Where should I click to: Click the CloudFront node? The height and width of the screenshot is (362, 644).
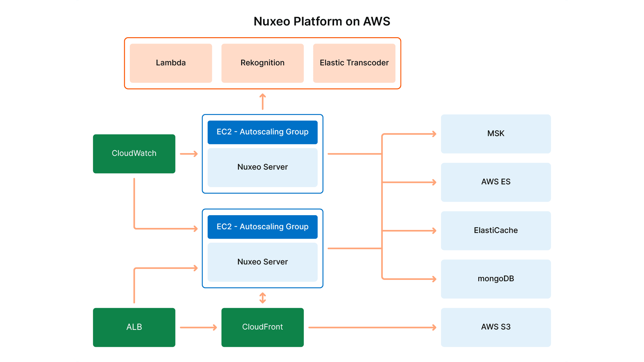point(262,327)
